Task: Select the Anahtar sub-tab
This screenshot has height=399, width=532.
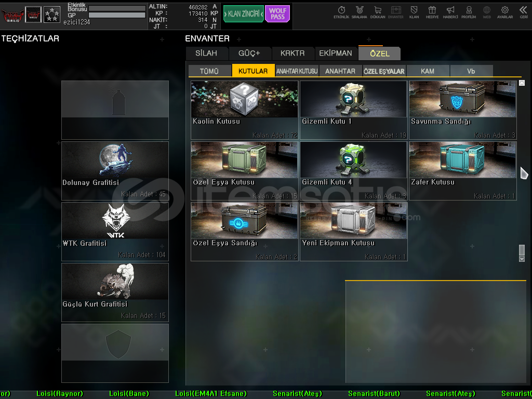Action: tap(340, 71)
